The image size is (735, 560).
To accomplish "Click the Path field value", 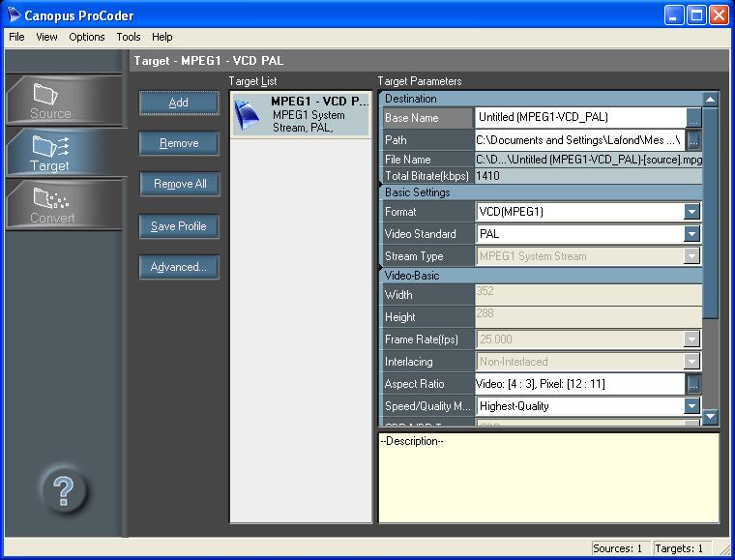I will coord(580,140).
